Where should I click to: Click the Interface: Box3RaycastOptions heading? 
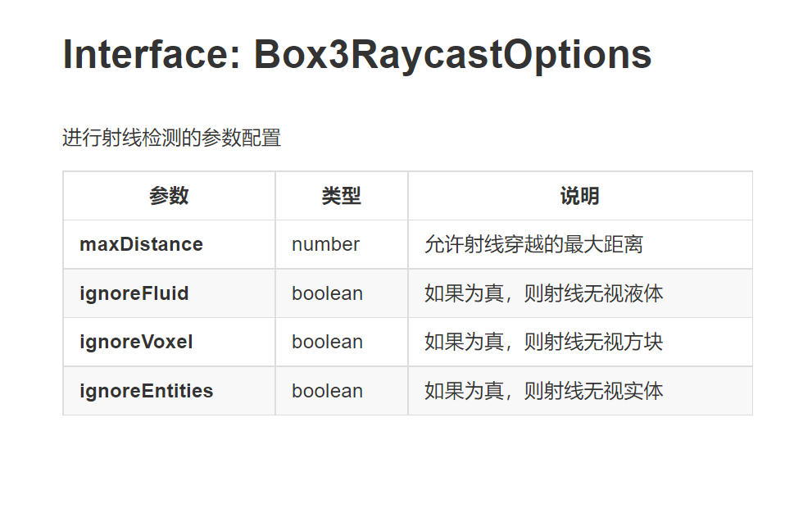[x=356, y=55]
